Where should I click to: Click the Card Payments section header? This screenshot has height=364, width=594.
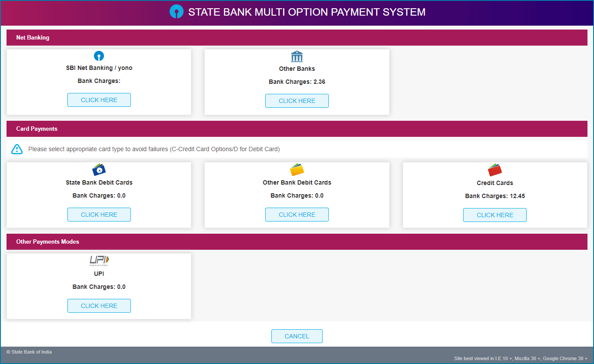[x=37, y=129]
